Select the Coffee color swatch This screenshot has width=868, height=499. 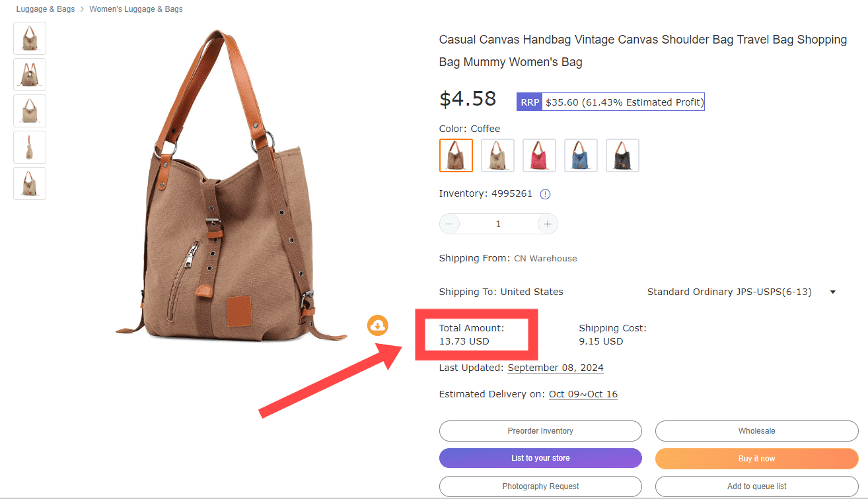(456, 156)
